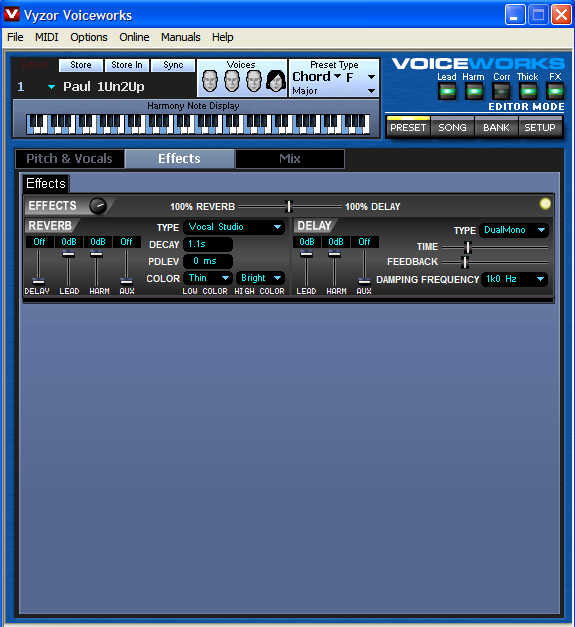The height and width of the screenshot is (627, 575).
Task: Open the Options menu
Action: pos(89,37)
